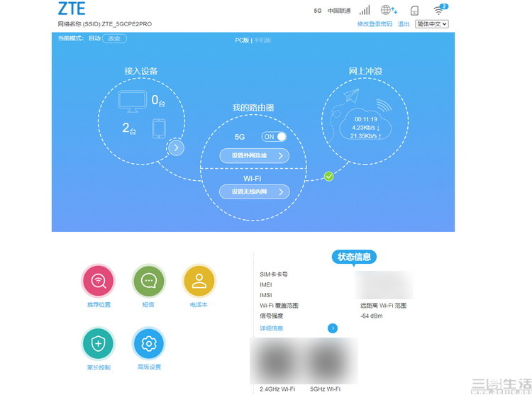This screenshot has height=395, width=532.
Task: Click the SIM card status icon
Action: [414, 11]
